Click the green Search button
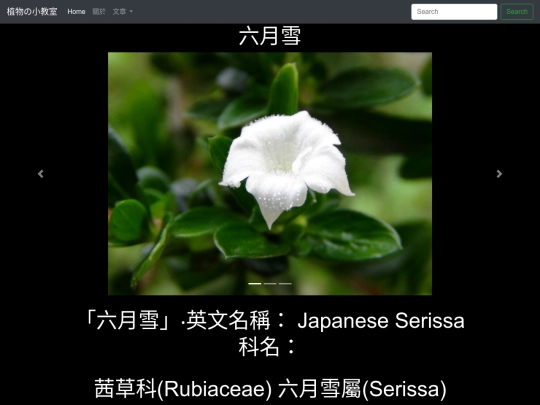This screenshot has height=405, width=540. point(517,12)
